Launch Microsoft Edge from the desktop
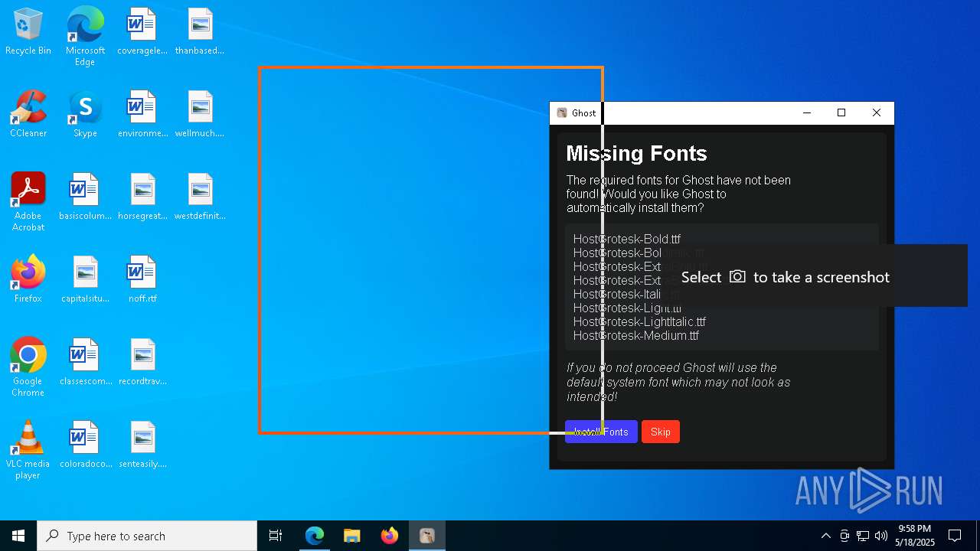Screen dimensions: 980x551 (x=85, y=36)
